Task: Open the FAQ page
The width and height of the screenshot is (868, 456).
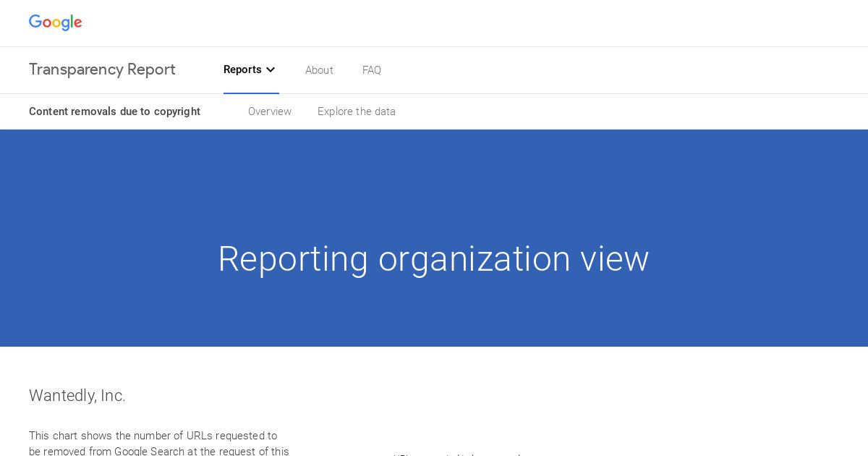Action: pyautogui.click(x=372, y=70)
